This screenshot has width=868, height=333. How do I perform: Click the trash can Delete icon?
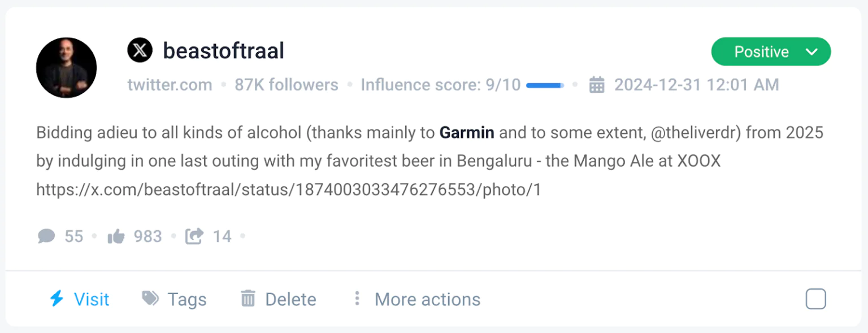point(248,299)
